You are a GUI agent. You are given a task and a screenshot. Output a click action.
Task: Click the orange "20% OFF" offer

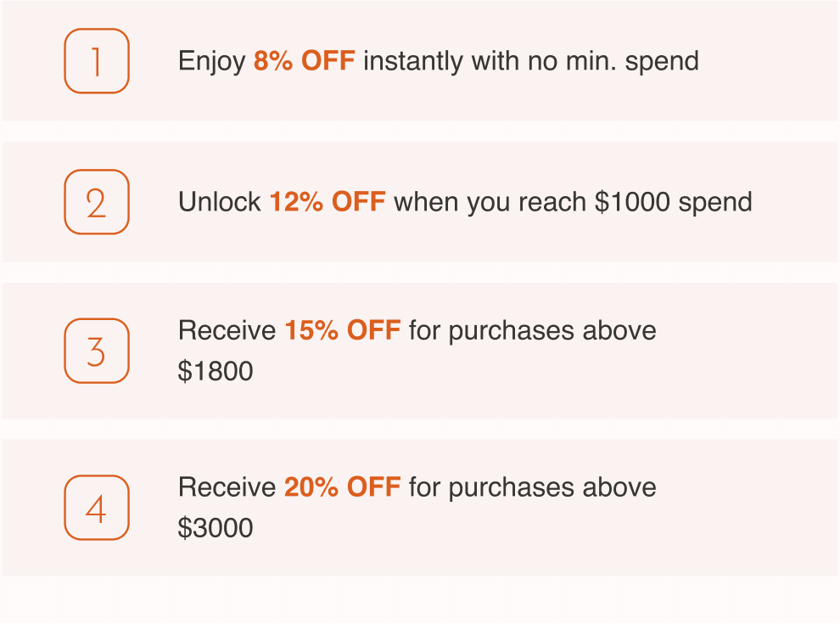click(x=342, y=487)
